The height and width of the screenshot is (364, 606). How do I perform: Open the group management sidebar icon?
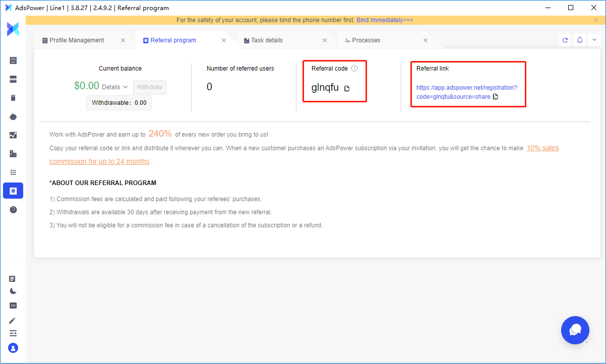click(x=13, y=79)
